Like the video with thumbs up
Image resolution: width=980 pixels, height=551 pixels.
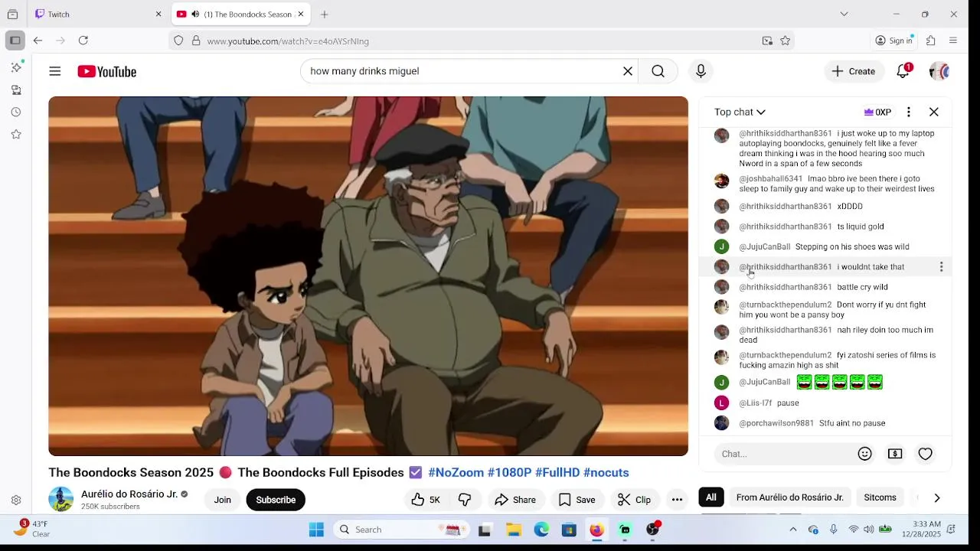pyautogui.click(x=426, y=500)
